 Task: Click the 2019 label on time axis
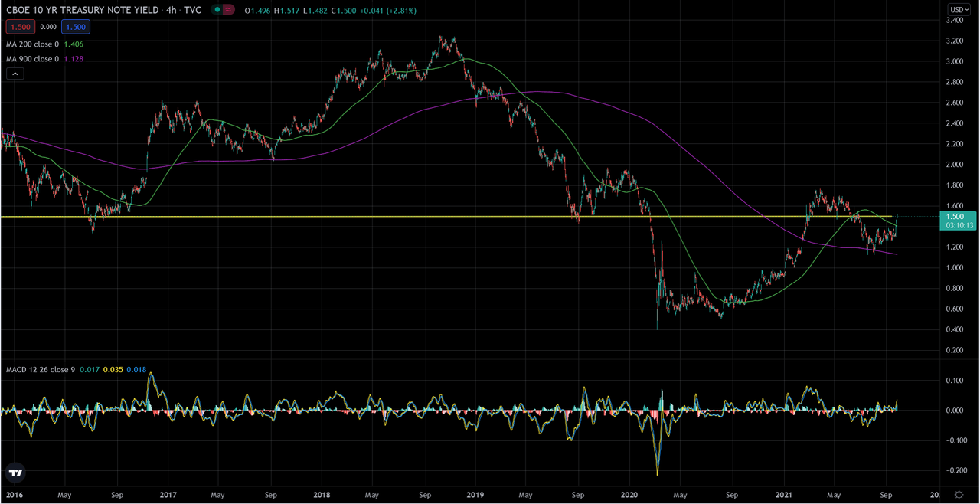click(x=475, y=495)
